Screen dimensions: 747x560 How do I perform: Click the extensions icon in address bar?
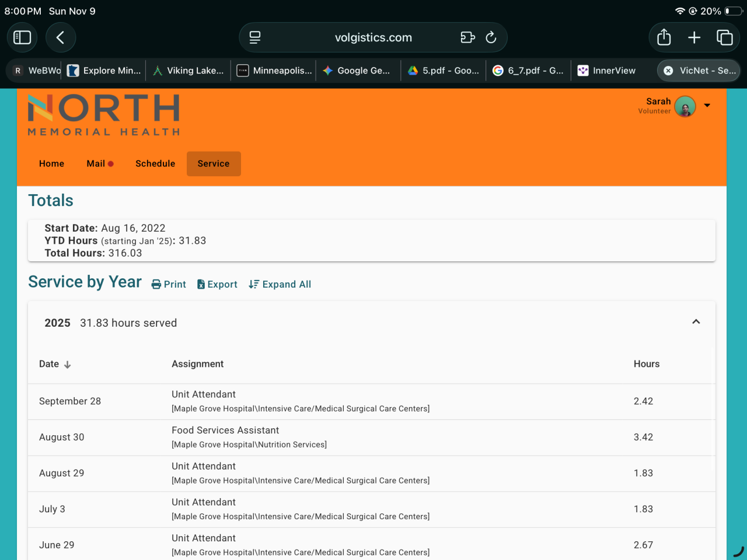pyautogui.click(x=467, y=37)
